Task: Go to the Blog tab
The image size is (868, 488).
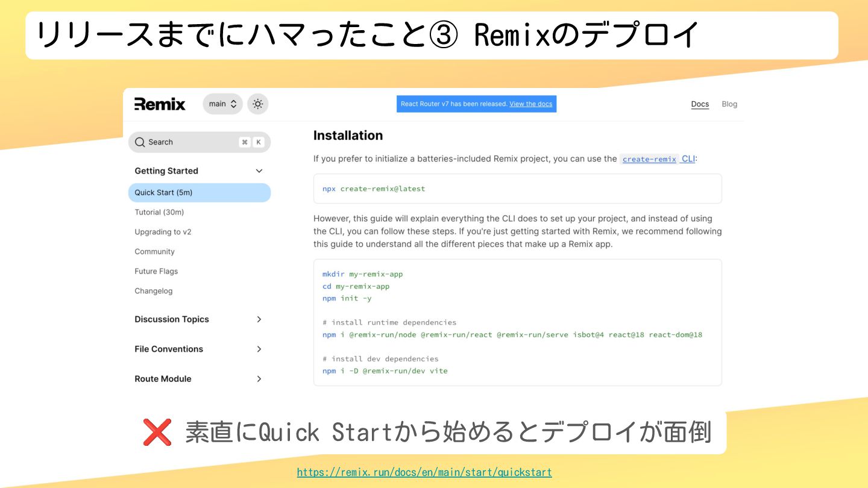Action: tap(729, 104)
